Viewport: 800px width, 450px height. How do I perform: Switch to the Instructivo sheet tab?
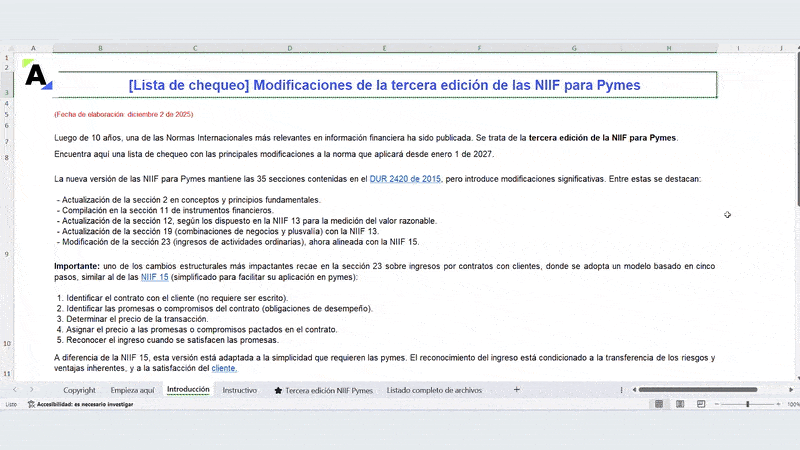click(x=239, y=389)
